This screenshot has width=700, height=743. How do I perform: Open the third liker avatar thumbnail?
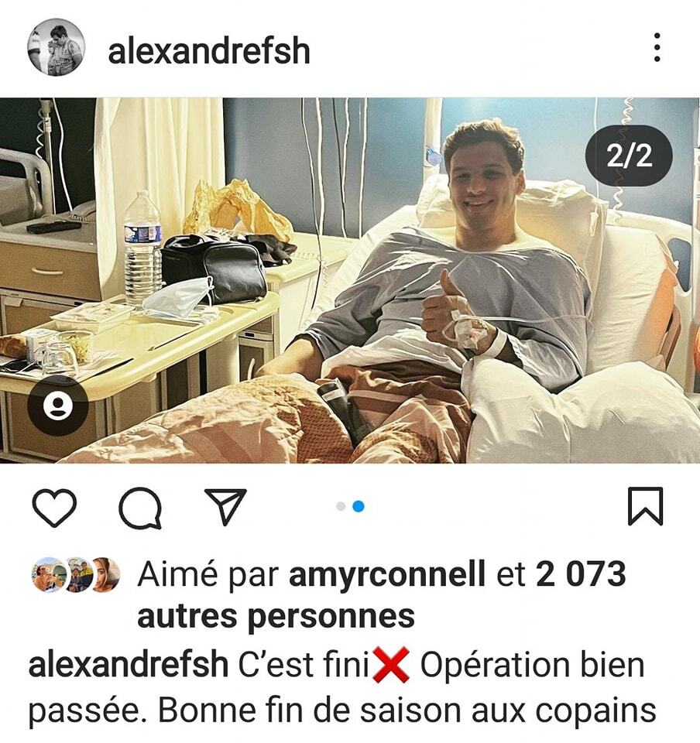pyautogui.click(x=105, y=575)
